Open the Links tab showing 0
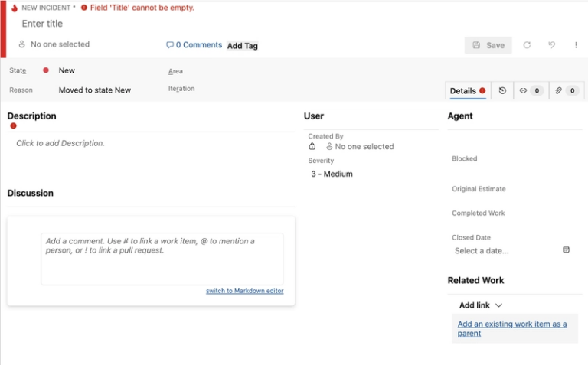Screen dimensions: 588x365 coord(531,90)
